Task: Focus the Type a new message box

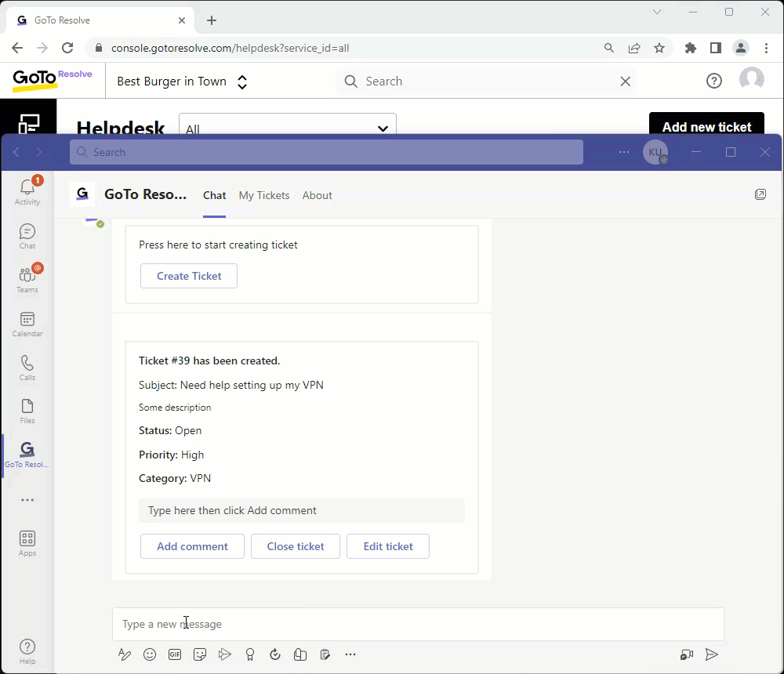Action: 418,624
